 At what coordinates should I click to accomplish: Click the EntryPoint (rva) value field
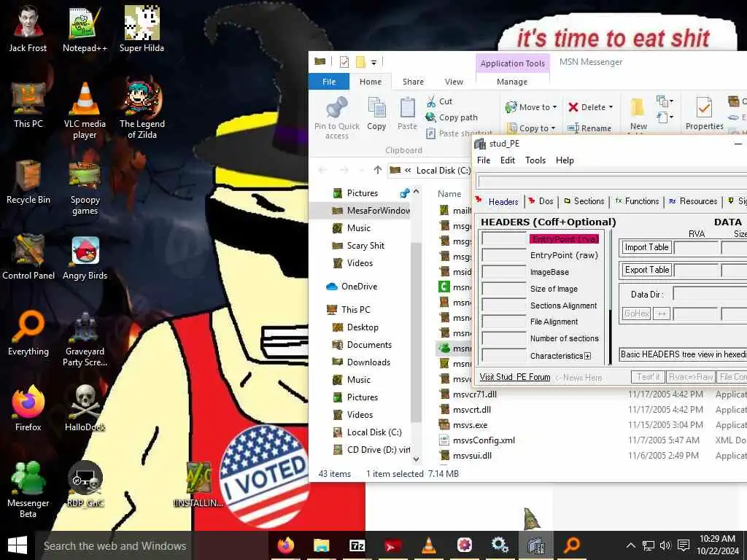coord(503,238)
